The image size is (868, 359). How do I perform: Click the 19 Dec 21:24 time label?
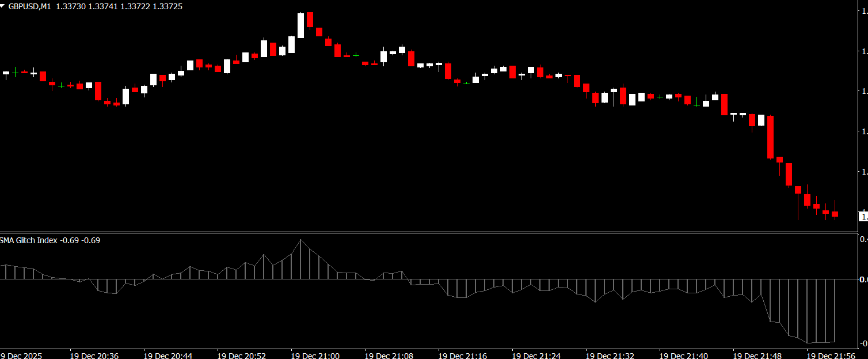tap(536, 356)
